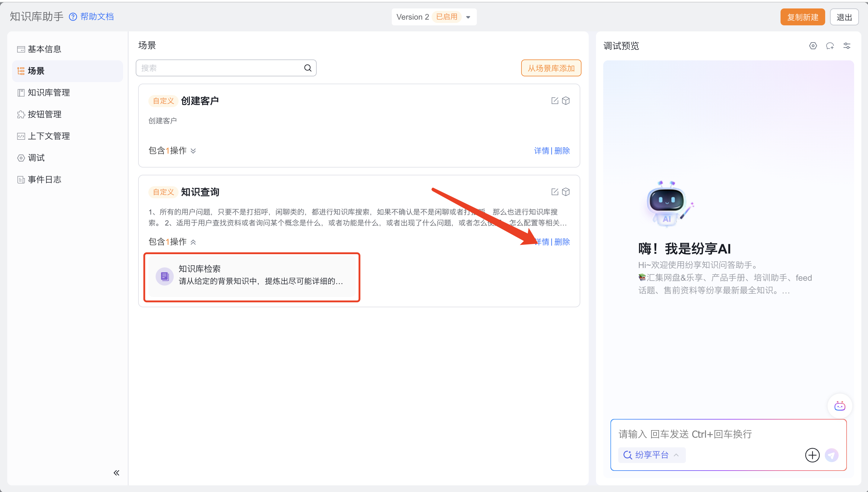868x492 pixels.
Task: Open 纷享平台 source selector
Action: coord(651,455)
